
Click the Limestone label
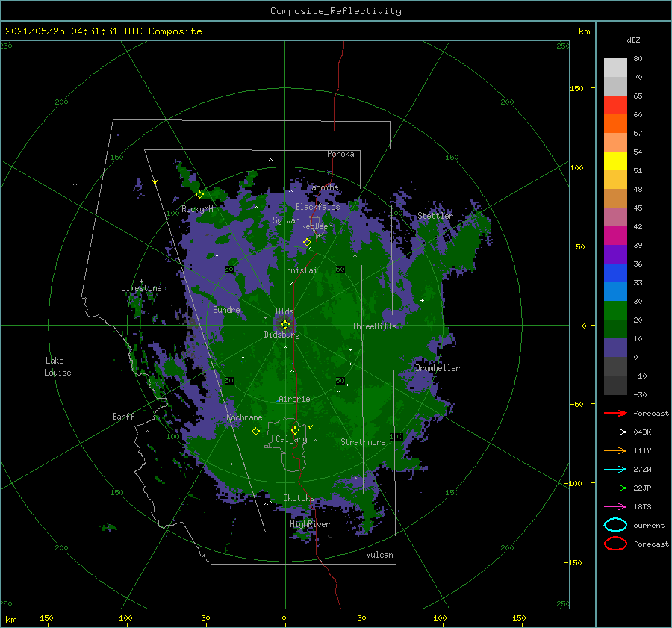[x=141, y=288]
